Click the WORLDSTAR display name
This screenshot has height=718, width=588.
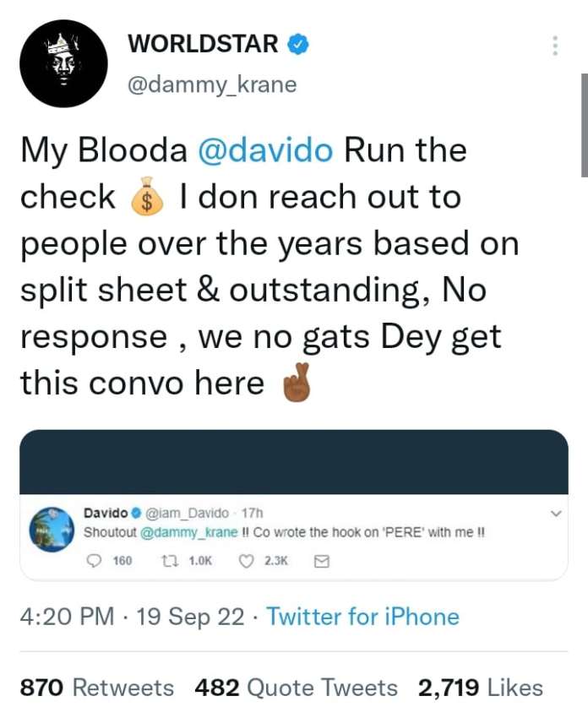click(203, 44)
